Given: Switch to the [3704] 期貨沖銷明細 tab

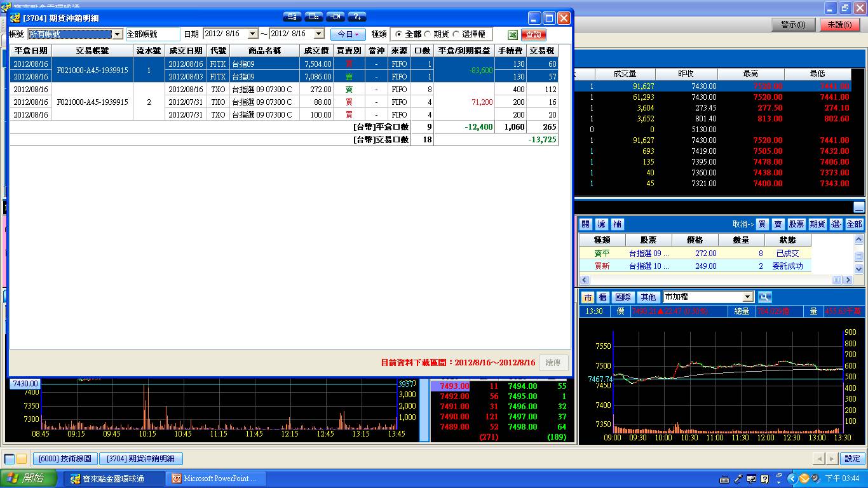Looking at the screenshot, I should pos(141,459).
